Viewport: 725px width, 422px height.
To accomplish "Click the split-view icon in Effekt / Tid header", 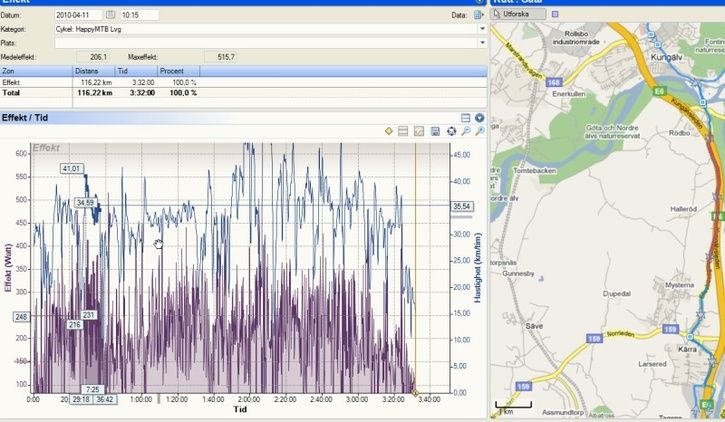I will tap(466, 118).
